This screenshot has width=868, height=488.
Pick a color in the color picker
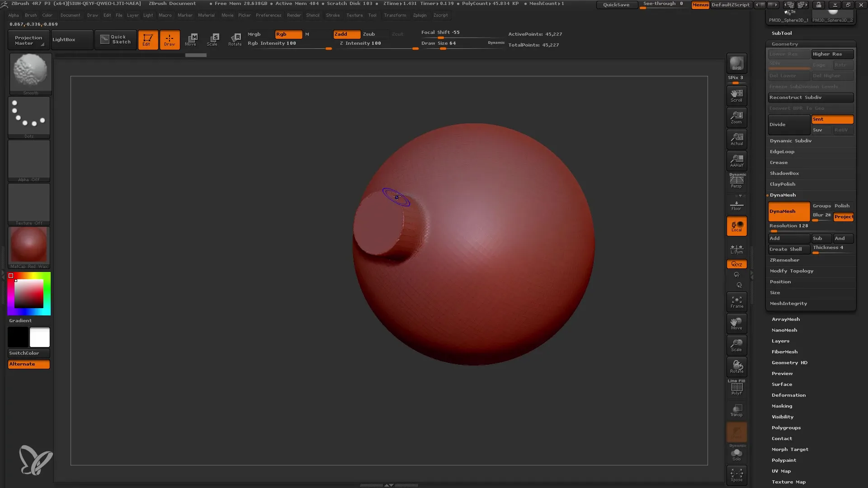pyautogui.click(x=29, y=294)
